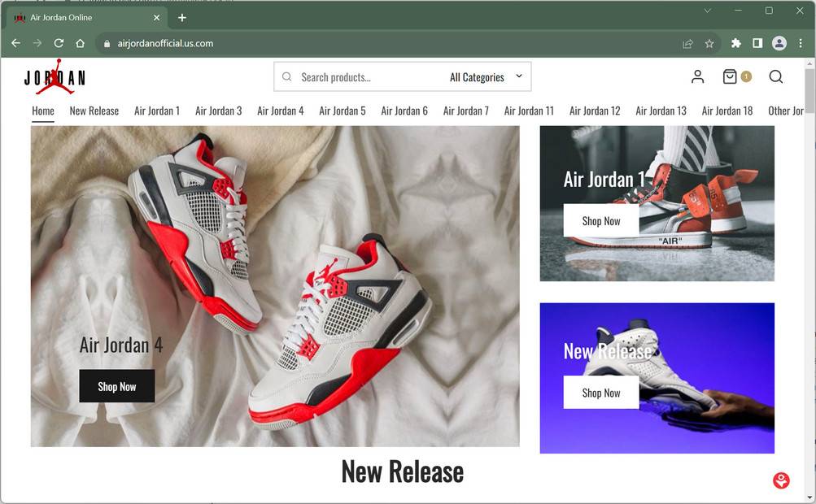Open the shopping cart icon

[730, 76]
